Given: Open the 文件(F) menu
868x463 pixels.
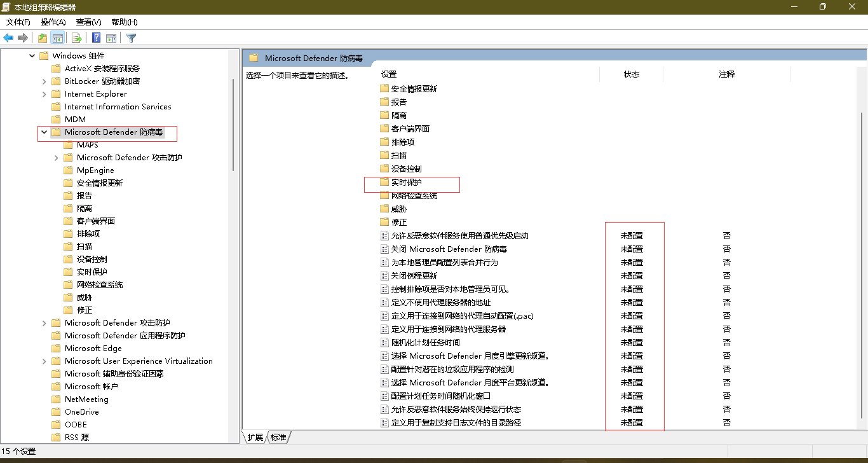Looking at the screenshot, I should [18, 22].
